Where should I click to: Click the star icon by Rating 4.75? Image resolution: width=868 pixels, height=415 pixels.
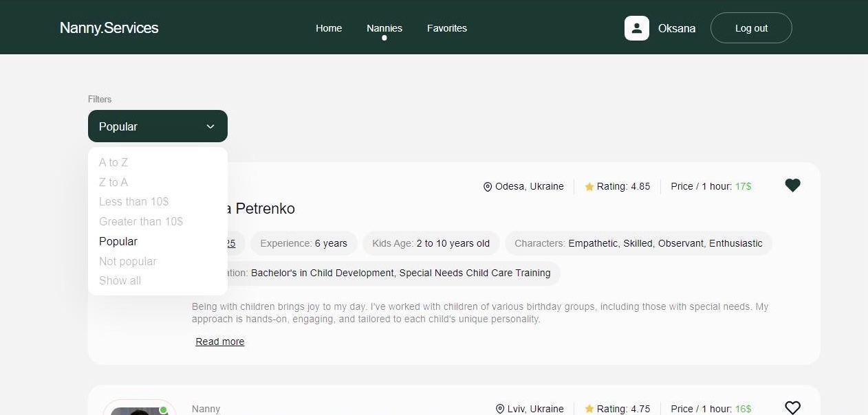point(589,409)
